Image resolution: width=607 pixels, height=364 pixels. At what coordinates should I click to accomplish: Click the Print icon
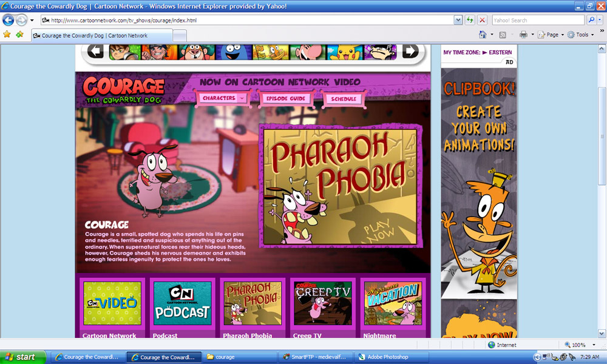coord(523,35)
